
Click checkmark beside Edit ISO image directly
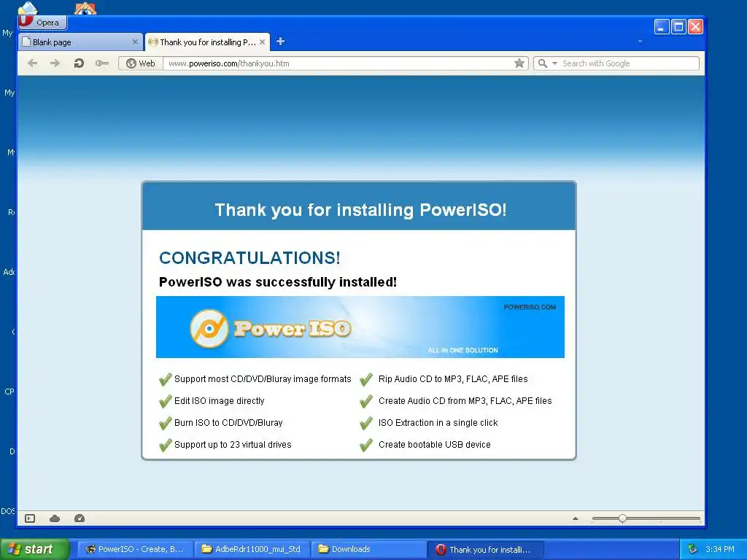[x=166, y=401]
